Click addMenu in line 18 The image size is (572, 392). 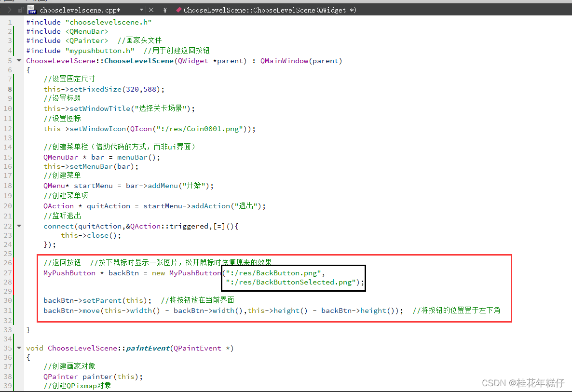pyautogui.click(x=163, y=186)
